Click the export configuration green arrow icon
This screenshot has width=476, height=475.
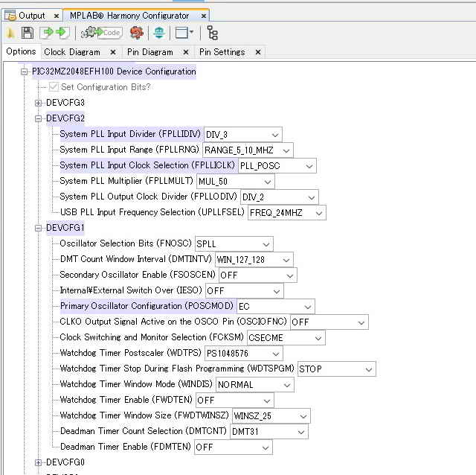coord(62,33)
